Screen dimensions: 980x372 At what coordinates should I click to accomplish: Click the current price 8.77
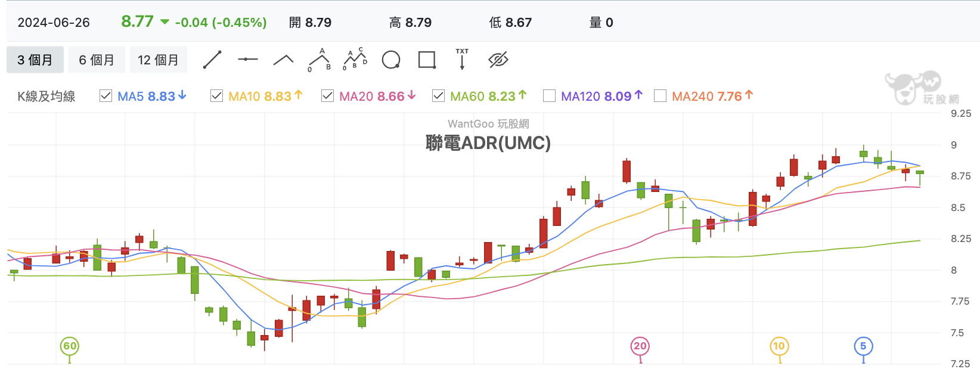[x=137, y=21]
